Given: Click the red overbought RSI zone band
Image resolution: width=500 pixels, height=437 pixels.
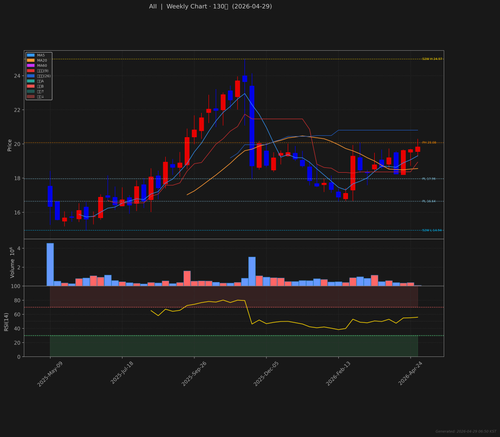Looking at the screenshot, I should [234, 297].
